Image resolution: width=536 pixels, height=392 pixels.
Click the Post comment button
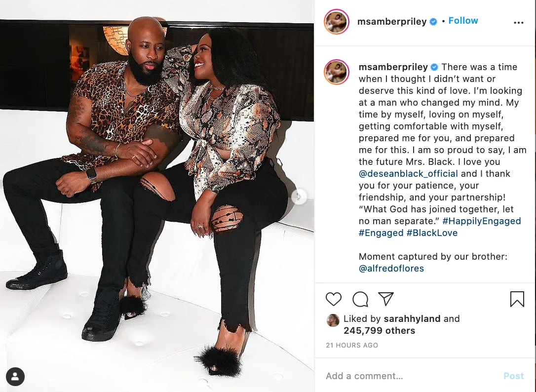pyautogui.click(x=513, y=376)
